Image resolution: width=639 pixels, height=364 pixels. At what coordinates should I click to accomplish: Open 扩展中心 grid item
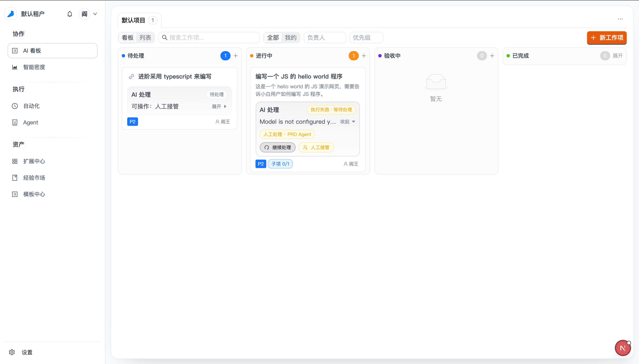click(34, 161)
